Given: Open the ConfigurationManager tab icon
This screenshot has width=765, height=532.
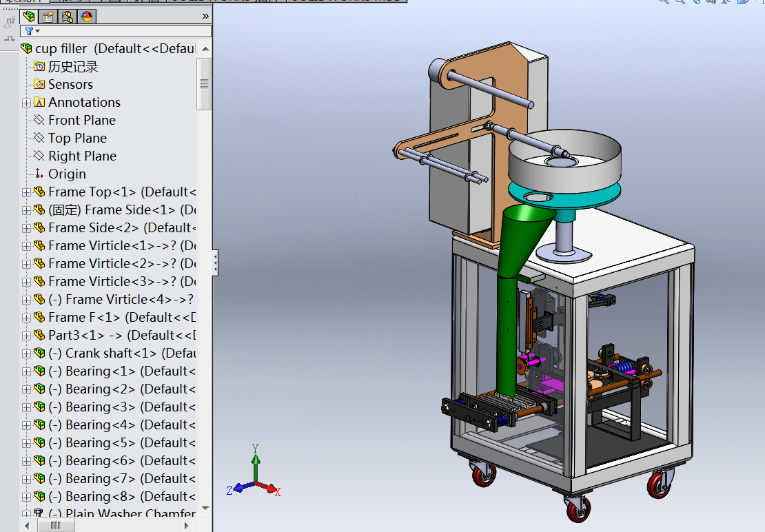Looking at the screenshot, I should pos(68,17).
